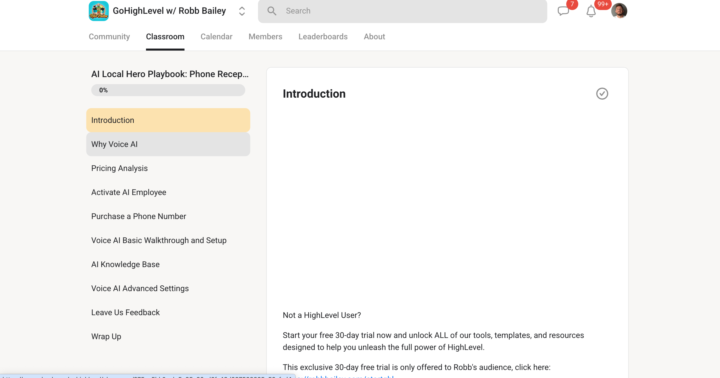Select the AI Knowledge Base lesson
Viewport: 720px width, 378px height.
click(x=168, y=265)
